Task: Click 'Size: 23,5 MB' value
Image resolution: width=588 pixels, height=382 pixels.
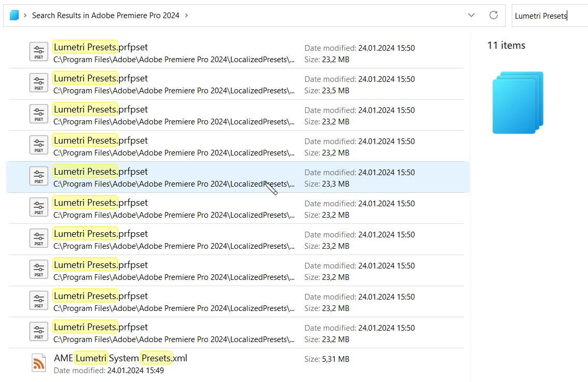Action: point(327,91)
